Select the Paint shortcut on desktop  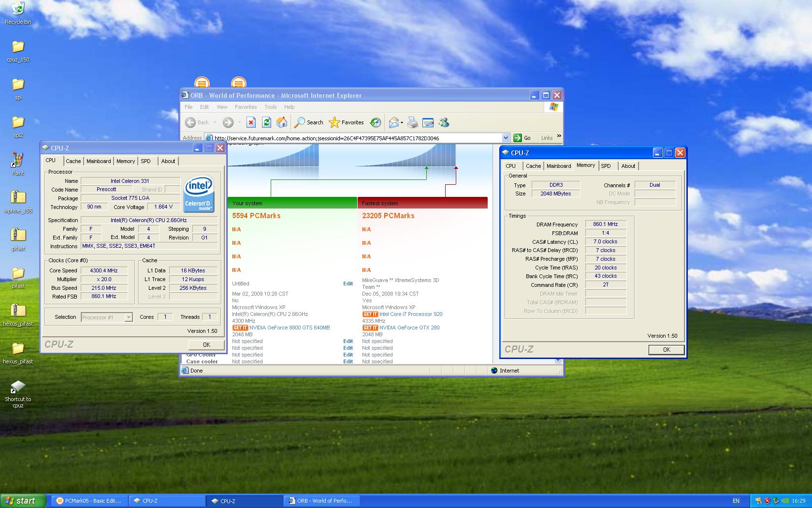click(18, 164)
